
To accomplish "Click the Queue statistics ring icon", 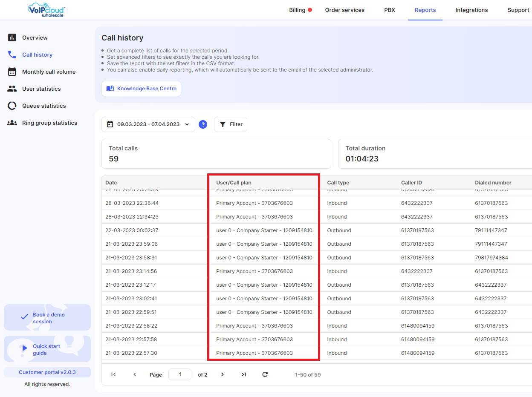I will [12, 106].
